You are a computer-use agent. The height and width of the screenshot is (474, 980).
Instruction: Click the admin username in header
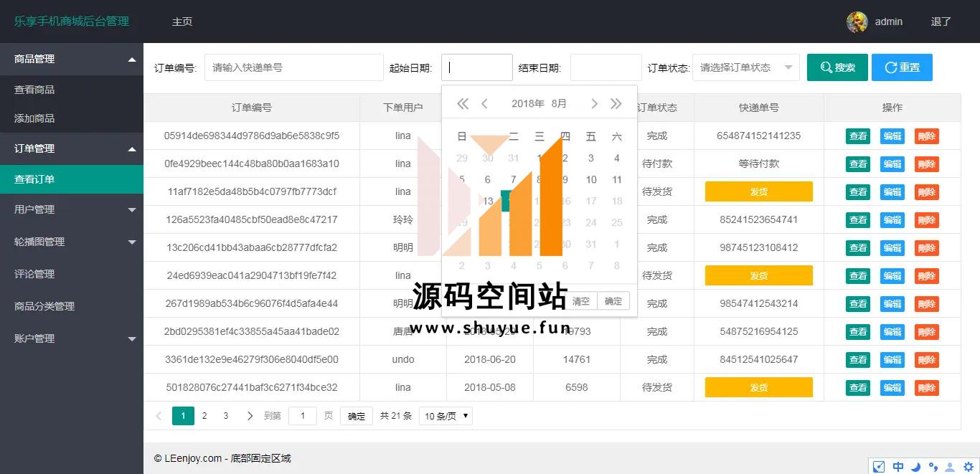click(x=889, y=22)
